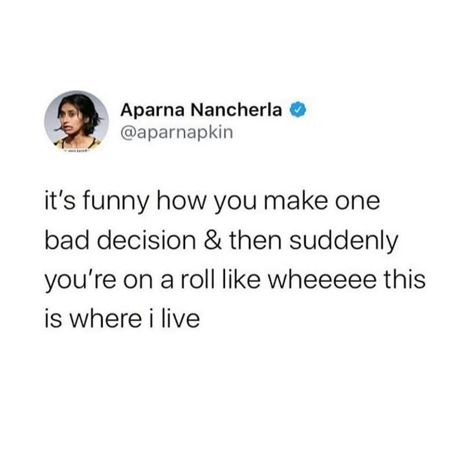Click the line "bad decision & then suddenly"
The image size is (476, 476).
pyautogui.click(x=221, y=242)
